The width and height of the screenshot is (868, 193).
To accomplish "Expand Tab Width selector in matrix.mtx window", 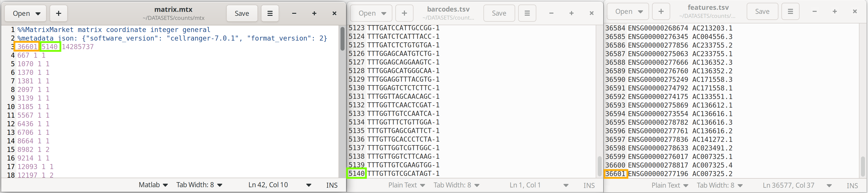I will coord(199,185).
